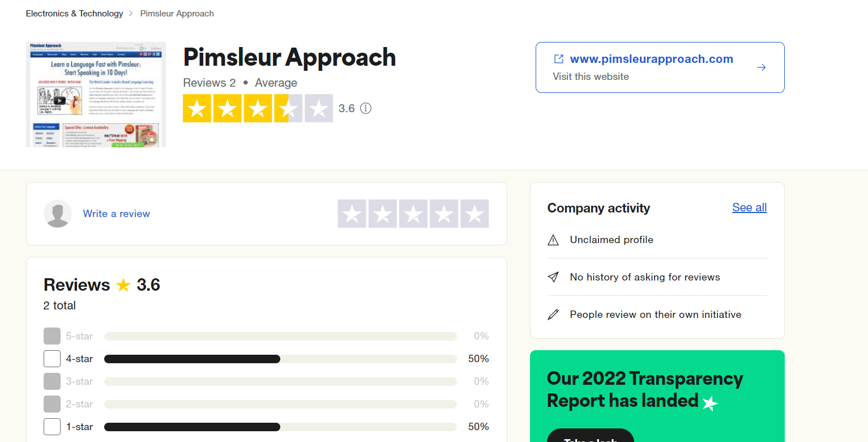868x442 pixels.
Task: Tick the 4-star filter checkbox
Action: coord(52,359)
